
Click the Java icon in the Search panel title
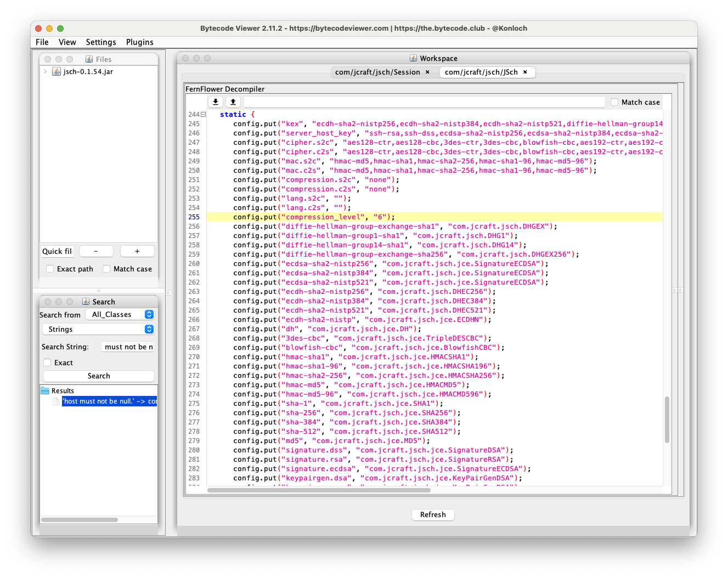(86, 302)
